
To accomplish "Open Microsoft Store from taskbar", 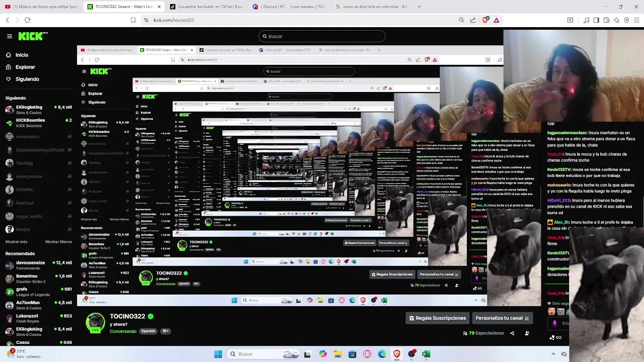I will point(352,354).
